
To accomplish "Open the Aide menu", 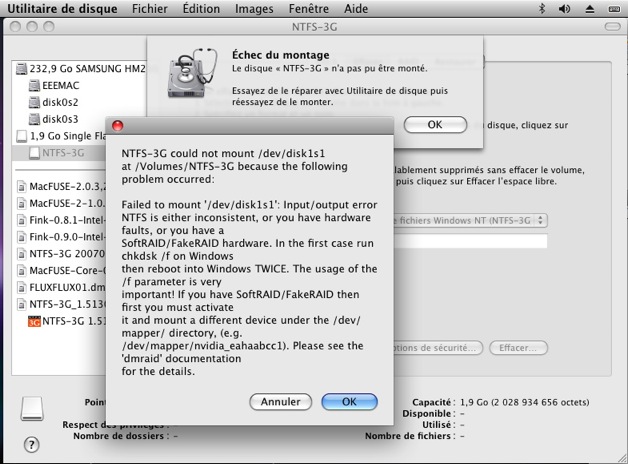I will pos(356,8).
